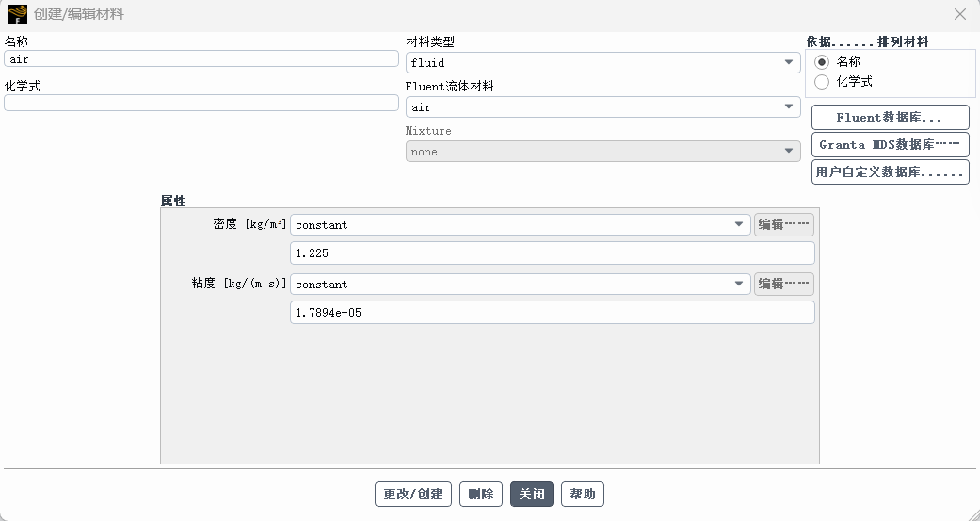
Task: Click the 材料类型 label
Action: (x=430, y=41)
